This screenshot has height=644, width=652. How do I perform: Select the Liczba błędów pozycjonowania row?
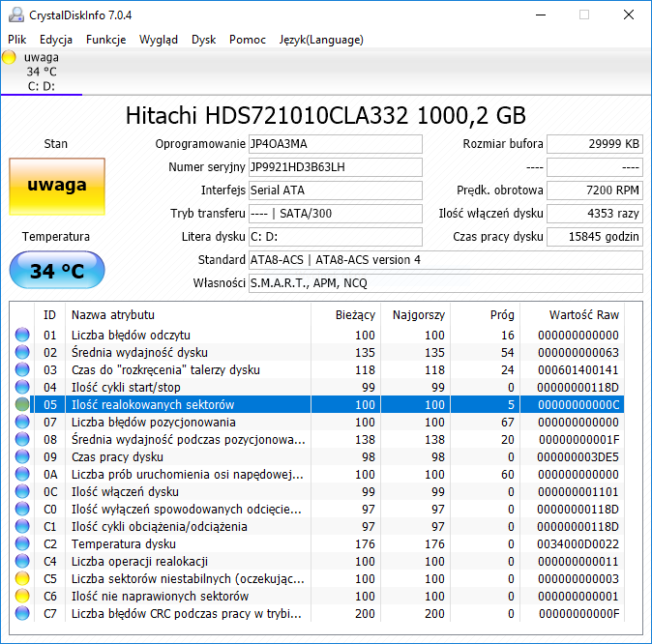pyautogui.click(x=317, y=422)
